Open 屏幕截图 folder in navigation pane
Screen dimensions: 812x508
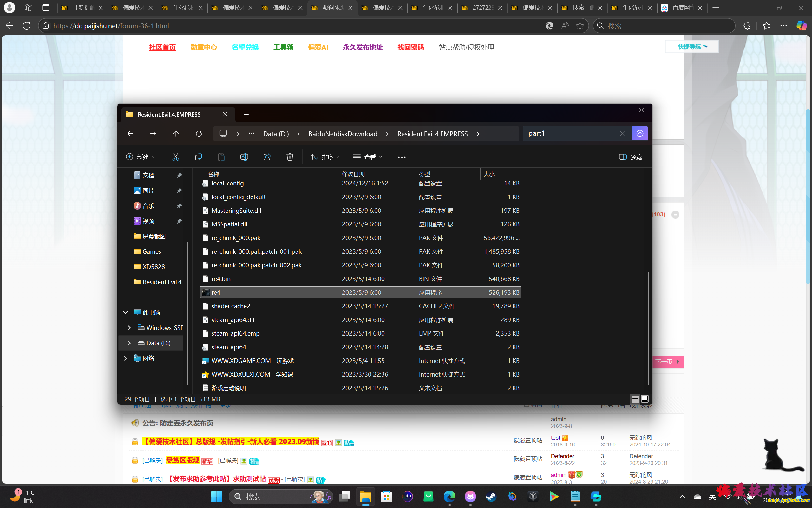click(x=154, y=237)
